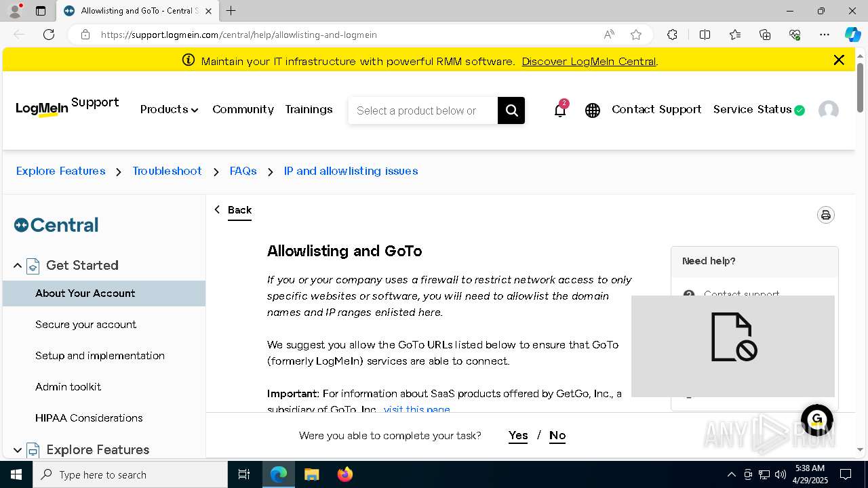Answer Yes to the task survey
Screen dimensions: 868x488
pos(518,436)
